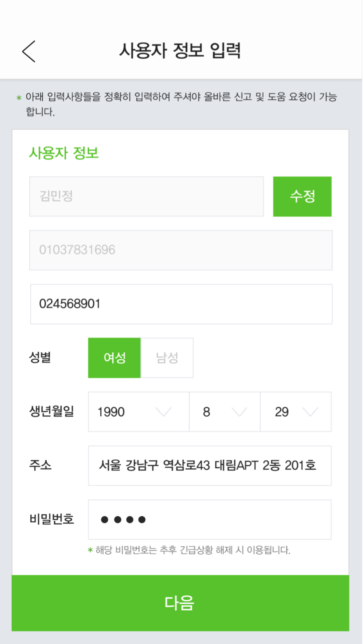
Task: Go back using the left arrow icon
Action: click(x=29, y=51)
